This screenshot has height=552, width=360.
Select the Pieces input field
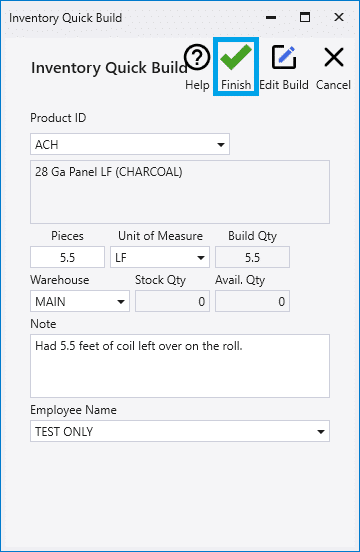67,257
